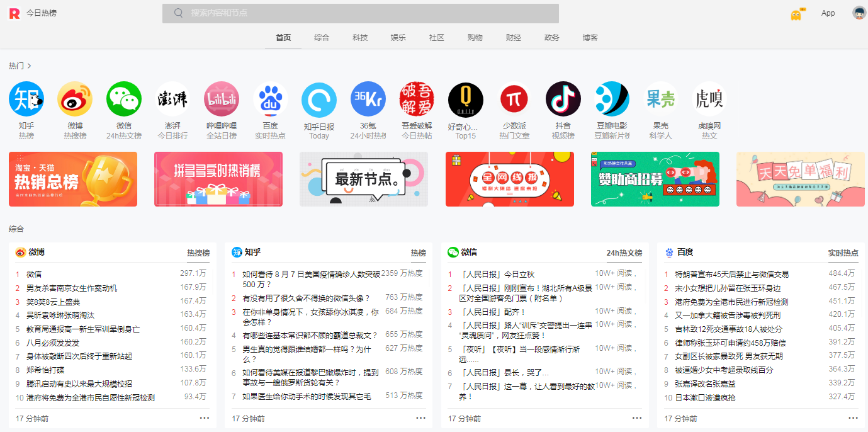Switch to the 财经 tab
Screen dimensions: 868x432
tap(514, 38)
